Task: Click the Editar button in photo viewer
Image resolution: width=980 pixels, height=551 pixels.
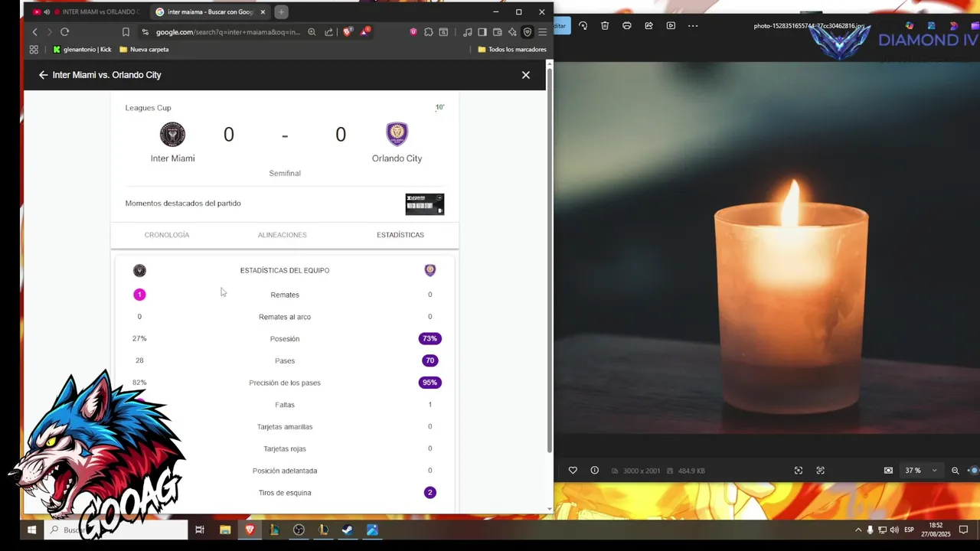Action: pos(560,25)
